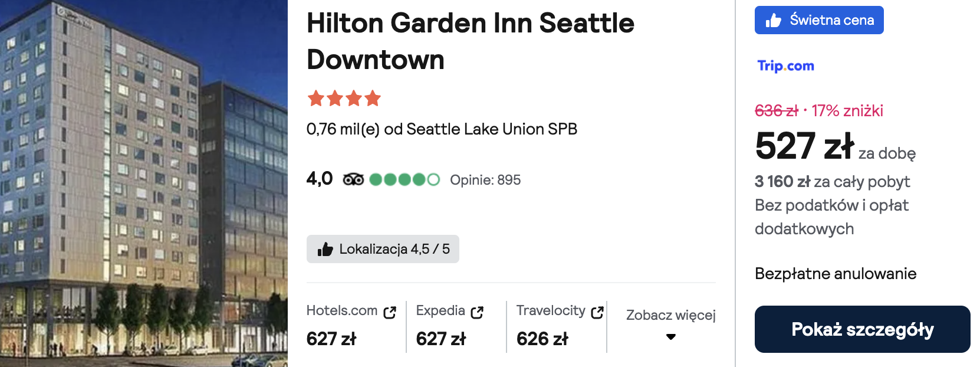
Task: Click the TripAdvisor owl logo
Action: pyautogui.click(x=353, y=179)
